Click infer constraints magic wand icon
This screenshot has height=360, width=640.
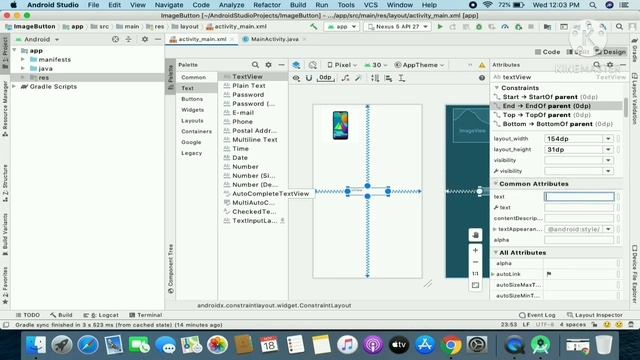click(x=358, y=78)
